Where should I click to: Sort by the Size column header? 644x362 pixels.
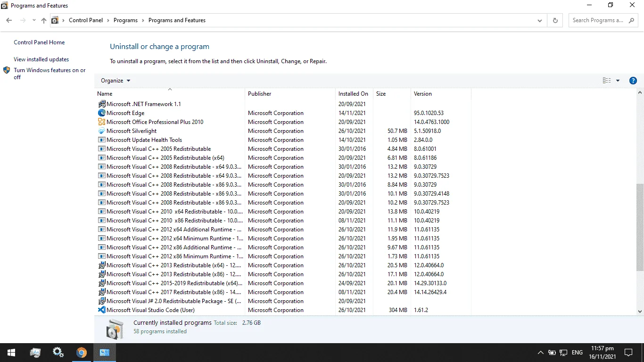[392, 94]
